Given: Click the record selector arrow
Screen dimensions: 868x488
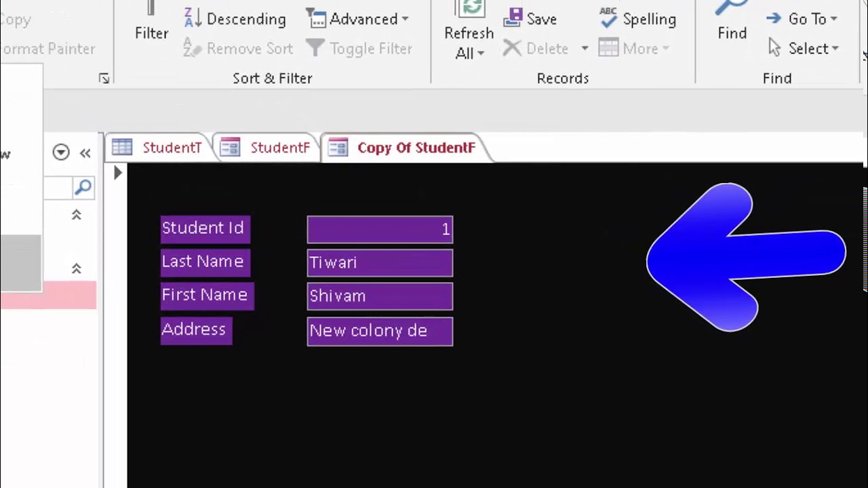Looking at the screenshot, I should click(x=118, y=173).
